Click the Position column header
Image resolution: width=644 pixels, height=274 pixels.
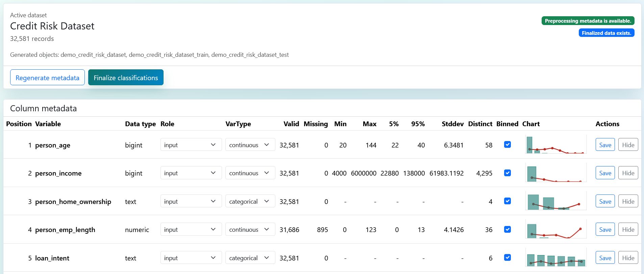[19, 124]
